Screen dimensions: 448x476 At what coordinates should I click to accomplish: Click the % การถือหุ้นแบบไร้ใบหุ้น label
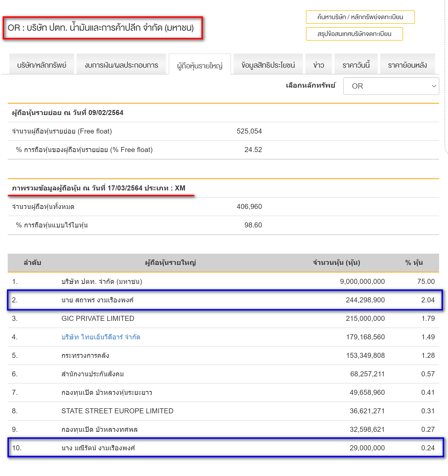(52, 225)
